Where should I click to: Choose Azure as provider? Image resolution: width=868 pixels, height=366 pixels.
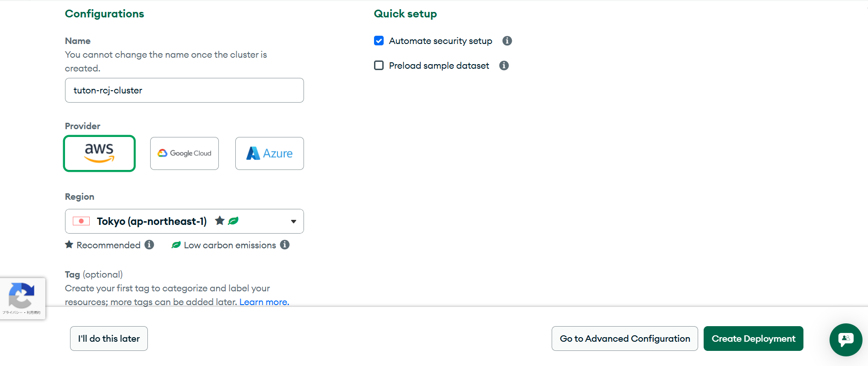(x=270, y=153)
